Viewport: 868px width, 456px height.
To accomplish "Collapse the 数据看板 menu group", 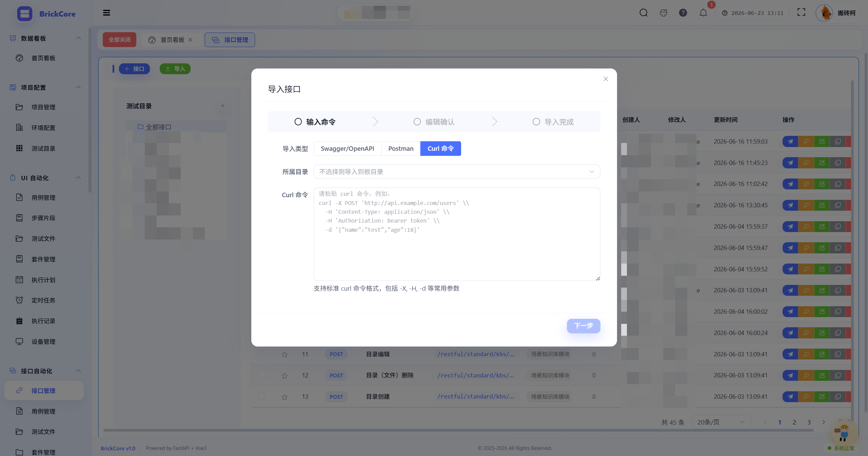I will [78, 38].
